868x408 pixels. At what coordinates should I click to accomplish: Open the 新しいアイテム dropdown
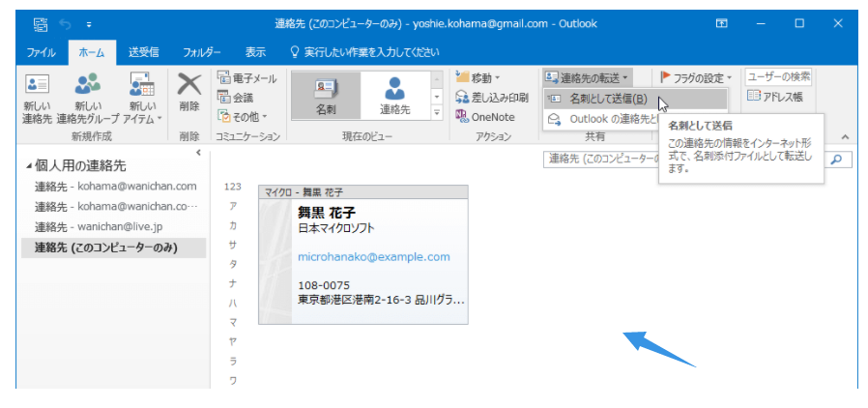click(x=142, y=99)
